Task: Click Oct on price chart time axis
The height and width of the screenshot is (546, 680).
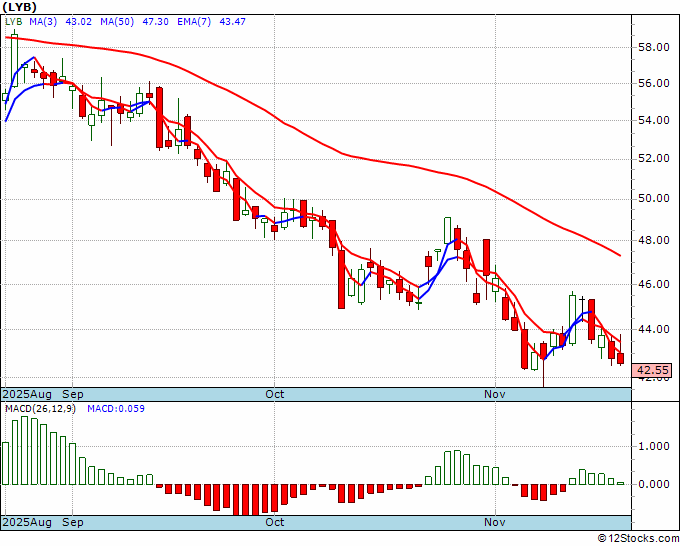Action: (275, 394)
